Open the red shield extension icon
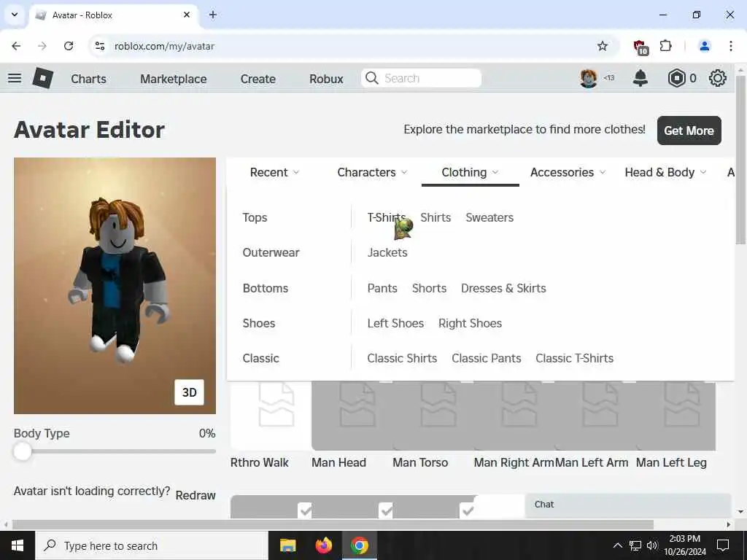This screenshot has width=747, height=560. coord(640,47)
